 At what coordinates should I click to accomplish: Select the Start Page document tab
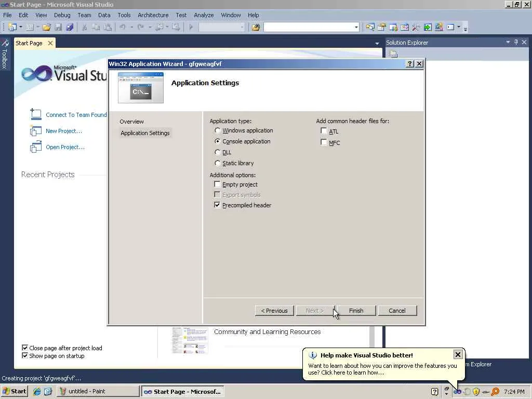point(29,43)
